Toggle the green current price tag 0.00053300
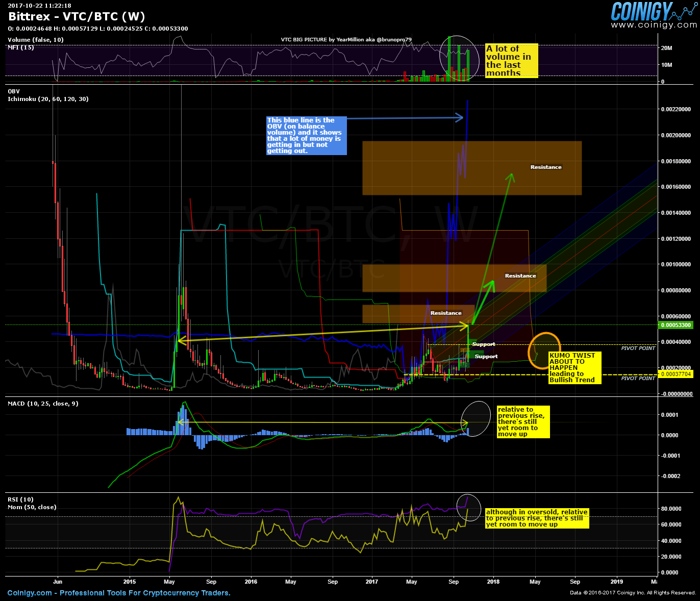 pos(676,325)
